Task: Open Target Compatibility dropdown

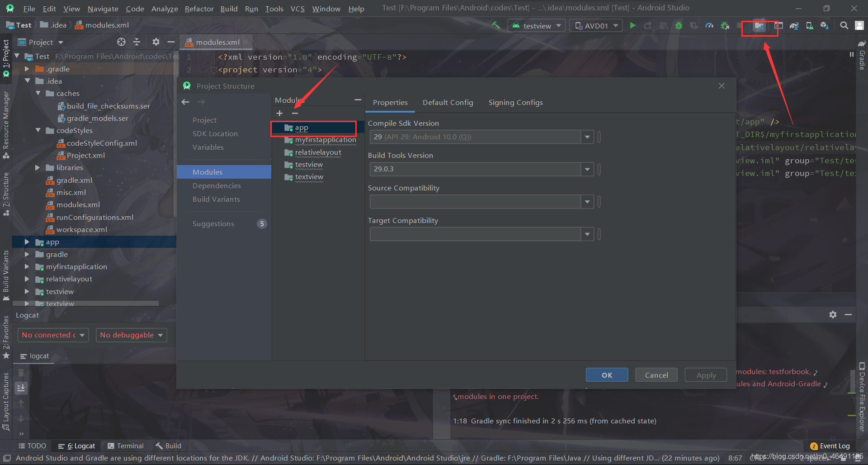Action: (x=587, y=234)
